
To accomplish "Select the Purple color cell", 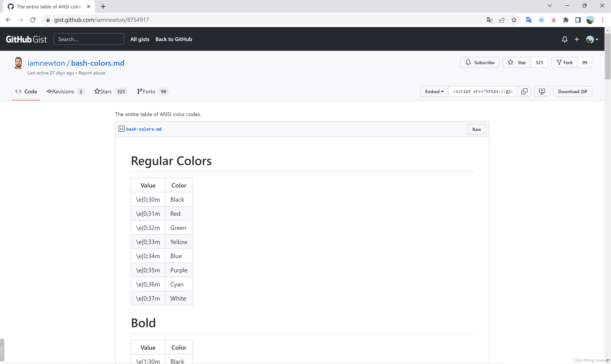I will (x=179, y=270).
